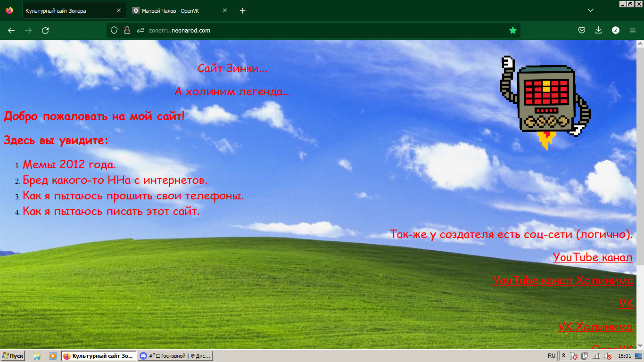Click the 16:01 tray clock

(625, 356)
